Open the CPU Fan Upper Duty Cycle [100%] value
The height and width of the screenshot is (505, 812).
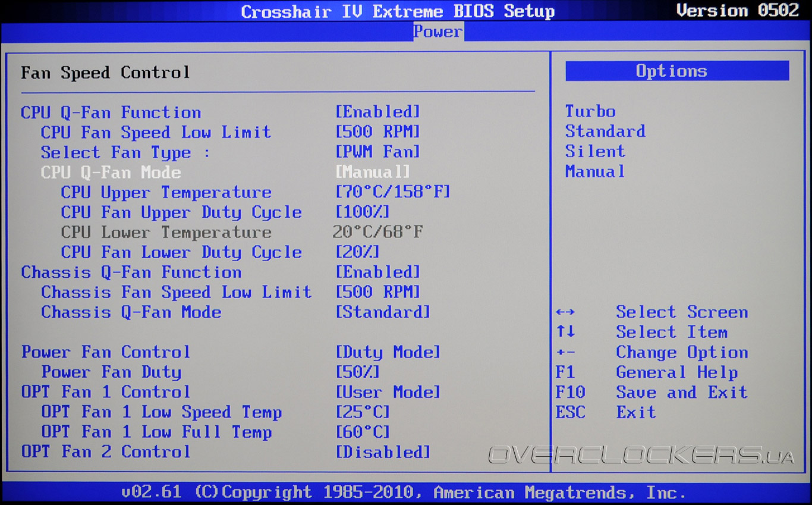click(363, 212)
